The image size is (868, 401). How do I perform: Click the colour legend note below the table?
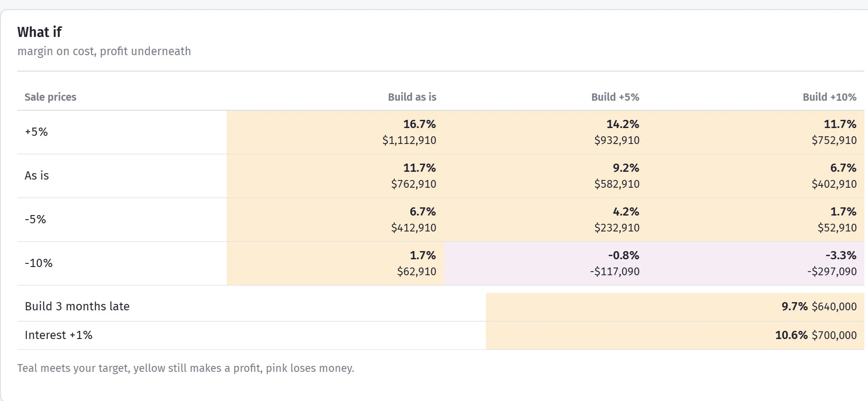pos(186,368)
